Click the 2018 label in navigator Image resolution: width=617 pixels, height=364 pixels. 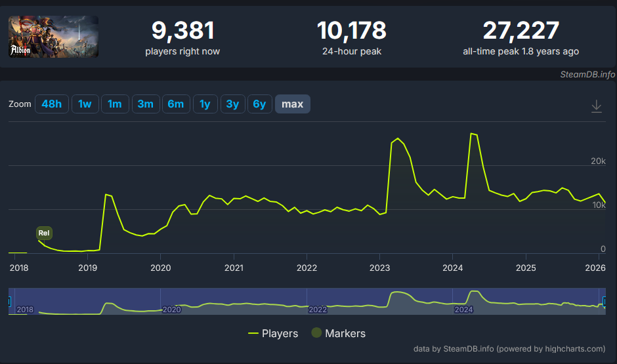pyautogui.click(x=25, y=310)
